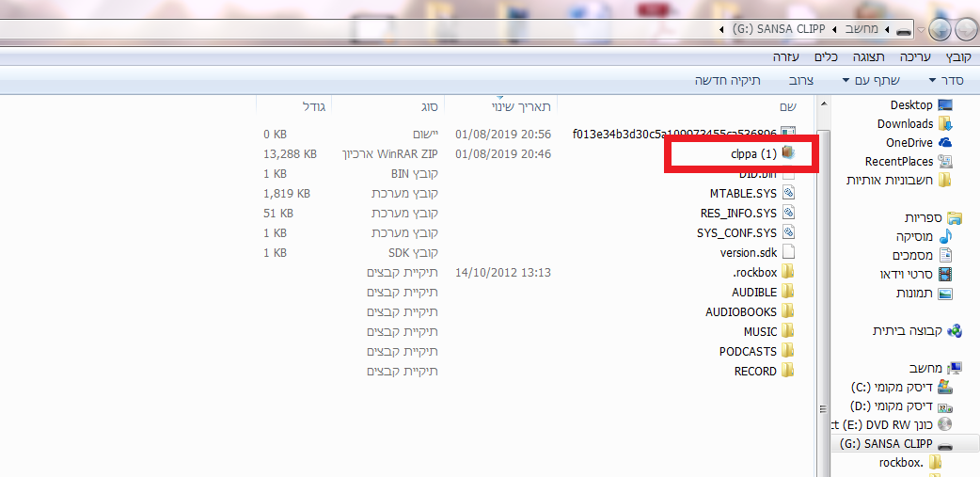The height and width of the screenshot is (477, 980).
Task: Open the עריכה Edit menu
Action: [x=915, y=56]
